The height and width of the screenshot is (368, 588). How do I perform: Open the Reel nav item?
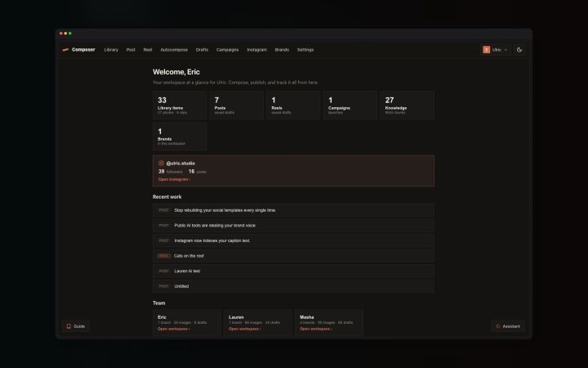pos(148,50)
